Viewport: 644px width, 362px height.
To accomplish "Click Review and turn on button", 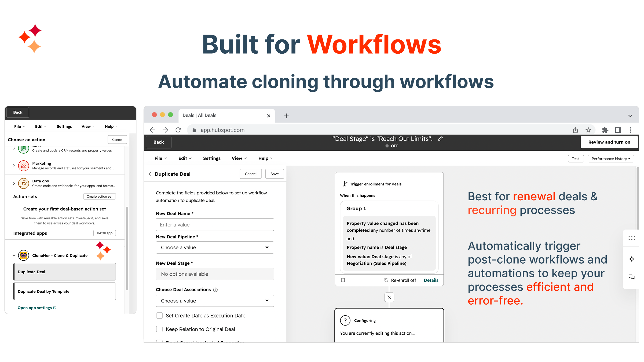I will (609, 142).
